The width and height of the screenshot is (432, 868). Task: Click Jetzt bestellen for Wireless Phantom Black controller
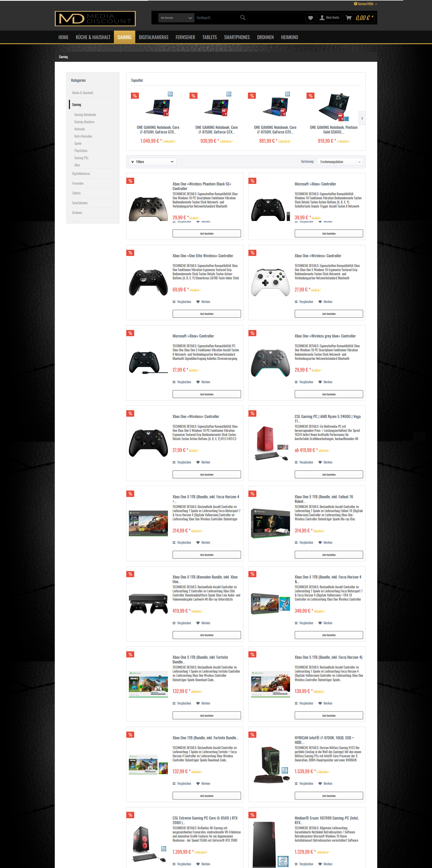click(206, 234)
